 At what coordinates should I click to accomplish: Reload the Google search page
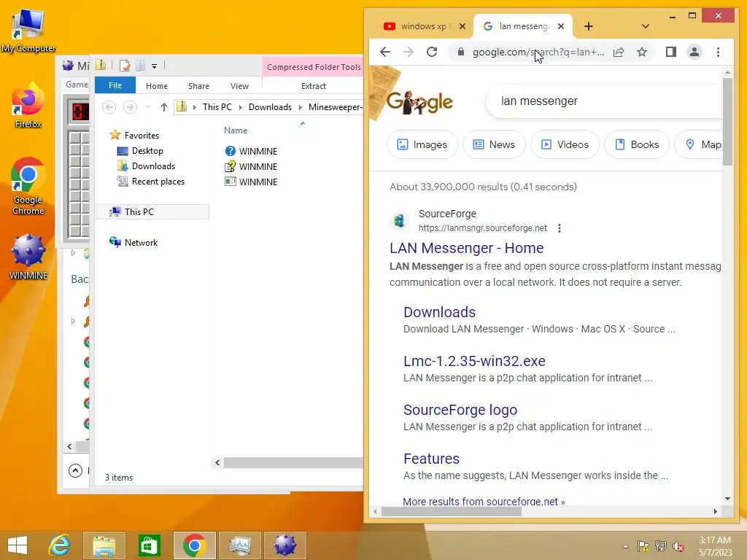(x=432, y=52)
